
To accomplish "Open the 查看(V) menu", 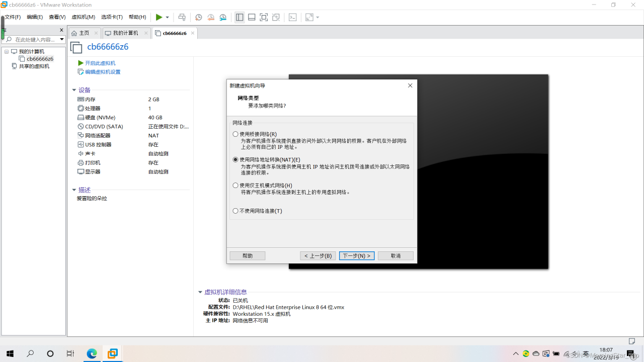I will coord(57,17).
